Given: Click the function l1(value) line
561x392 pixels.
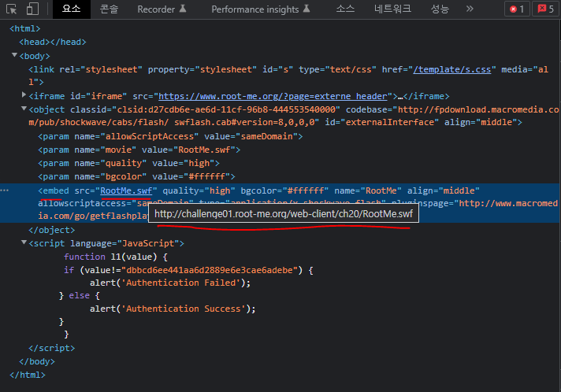Looking at the screenshot, I should (x=116, y=257).
